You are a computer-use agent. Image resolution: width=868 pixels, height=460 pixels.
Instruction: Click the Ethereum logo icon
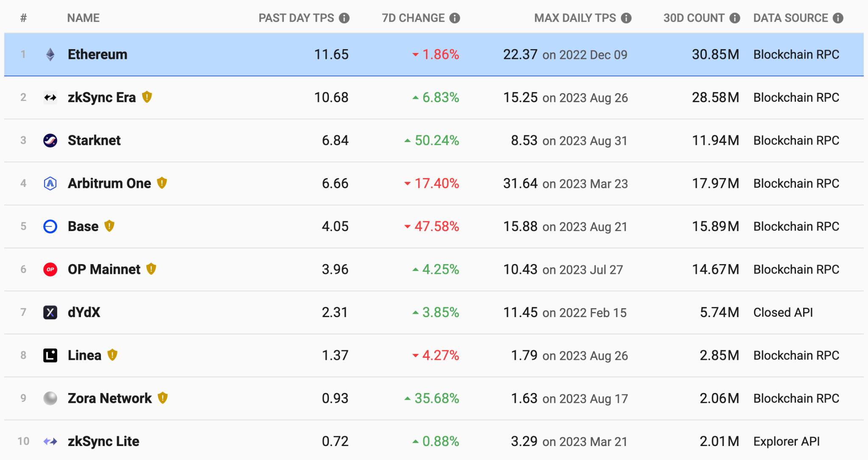pyautogui.click(x=50, y=55)
